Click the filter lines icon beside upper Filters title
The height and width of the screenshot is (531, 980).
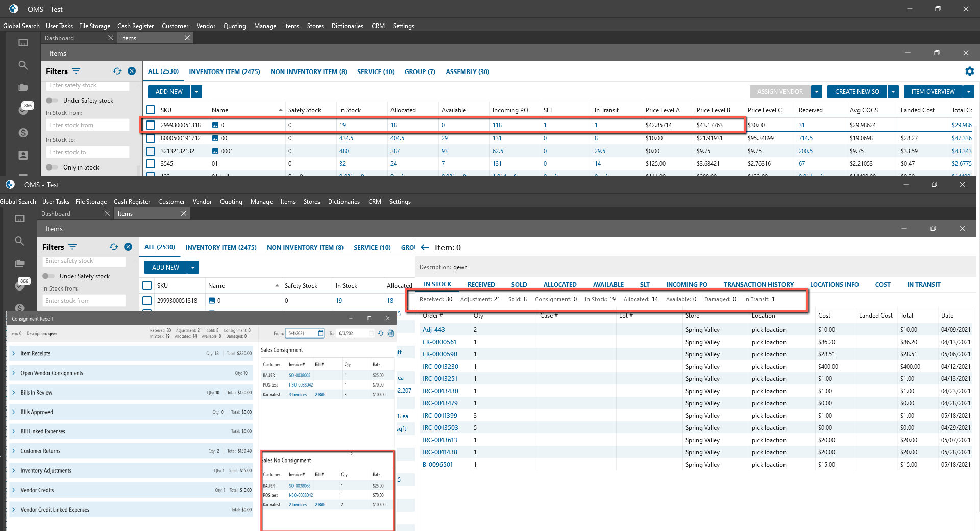pos(76,71)
